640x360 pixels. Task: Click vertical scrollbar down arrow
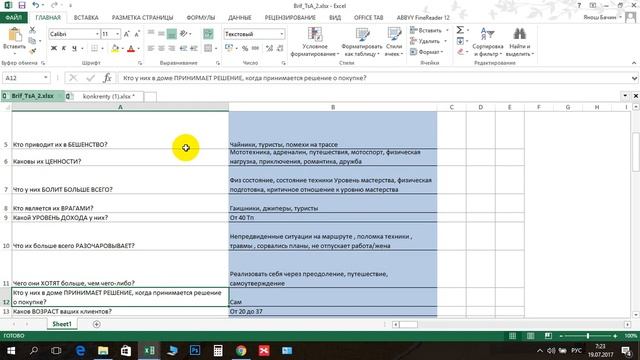(636, 315)
